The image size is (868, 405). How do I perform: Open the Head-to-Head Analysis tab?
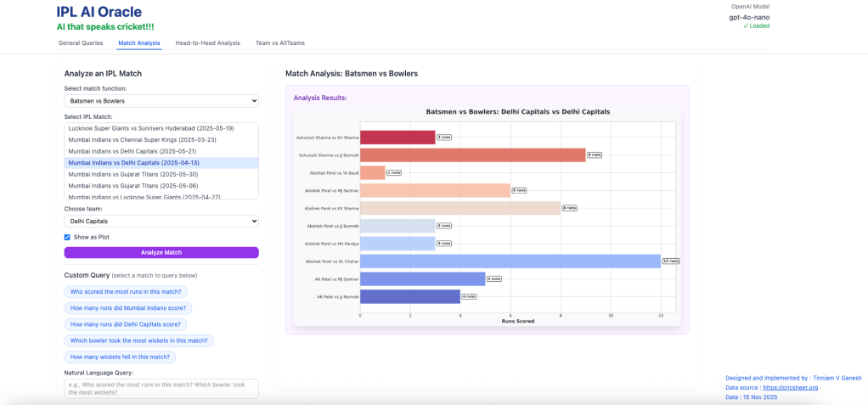tap(207, 42)
